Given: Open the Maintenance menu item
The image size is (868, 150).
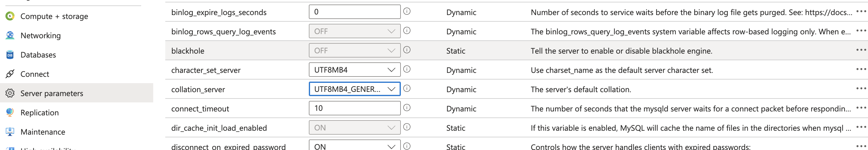Looking at the screenshot, I should pos(43,132).
